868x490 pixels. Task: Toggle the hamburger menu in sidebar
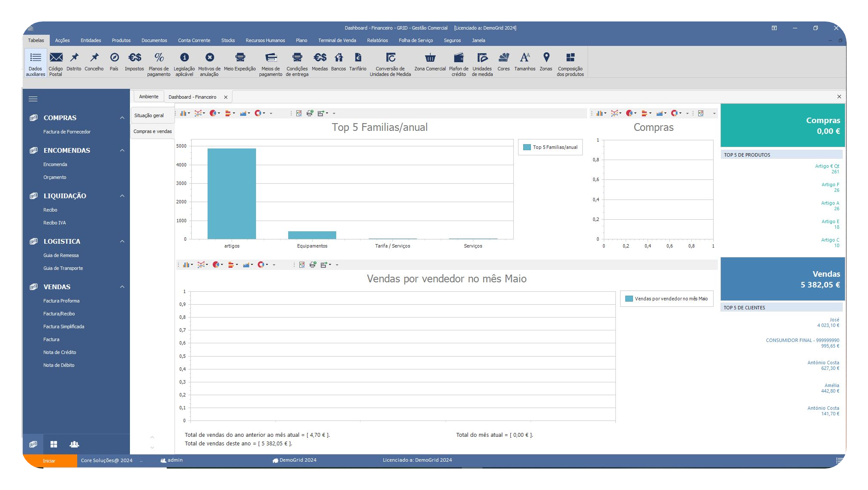point(33,99)
